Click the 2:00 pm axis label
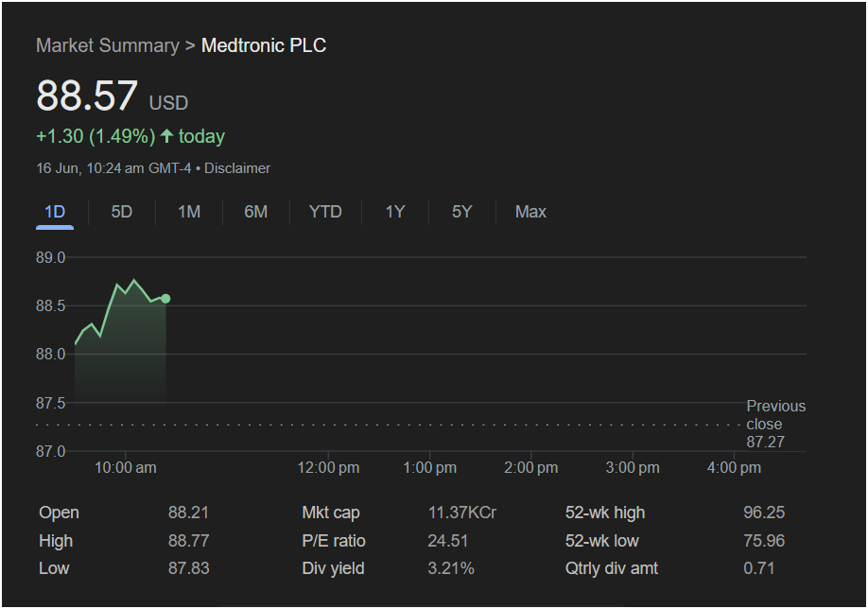The image size is (868, 609). point(530,468)
